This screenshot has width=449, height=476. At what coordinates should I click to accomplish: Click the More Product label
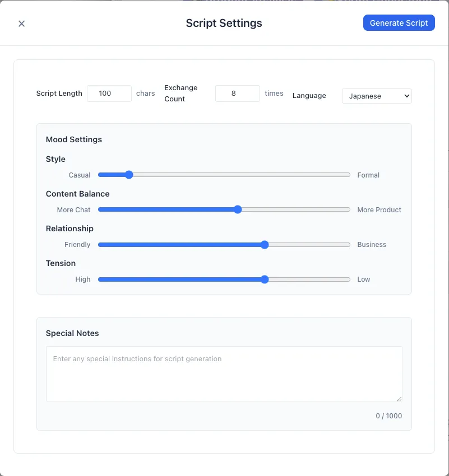coord(379,210)
